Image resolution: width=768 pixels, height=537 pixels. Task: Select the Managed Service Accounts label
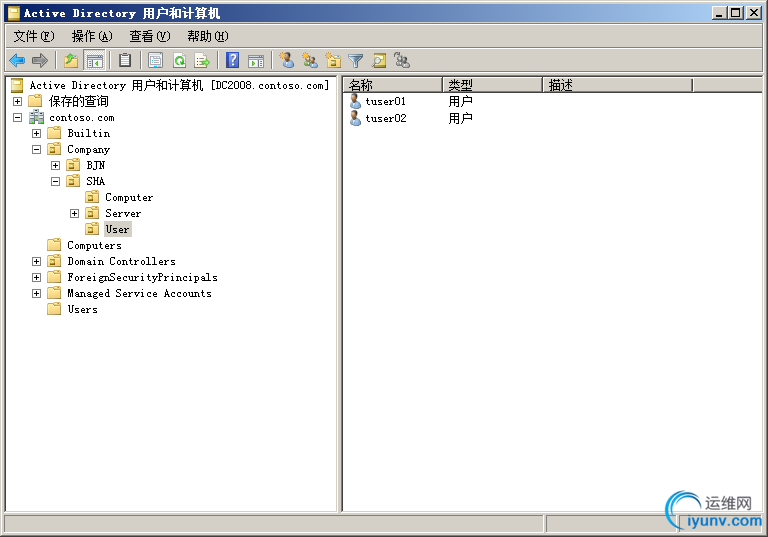point(140,293)
